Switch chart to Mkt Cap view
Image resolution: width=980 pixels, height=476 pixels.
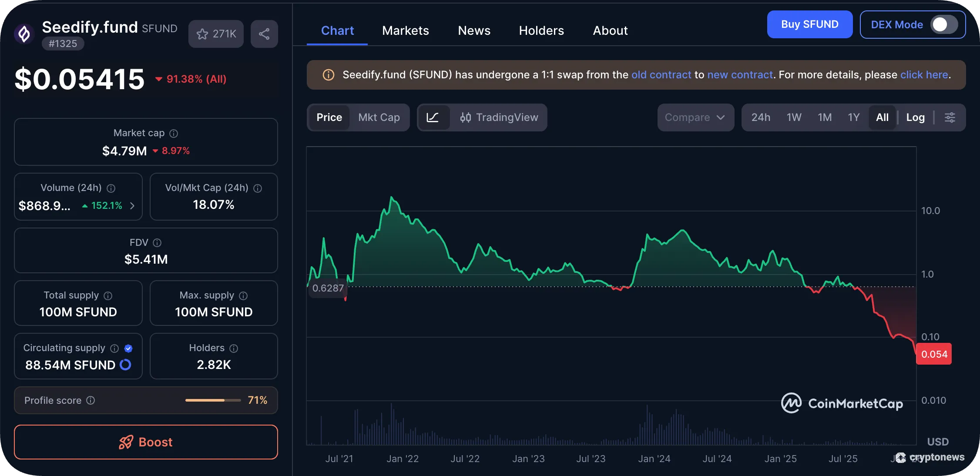[x=379, y=117]
